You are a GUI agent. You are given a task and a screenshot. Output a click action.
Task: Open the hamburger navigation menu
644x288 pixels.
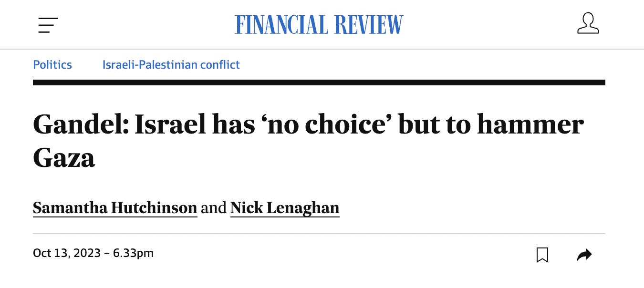(x=48, y=24)
